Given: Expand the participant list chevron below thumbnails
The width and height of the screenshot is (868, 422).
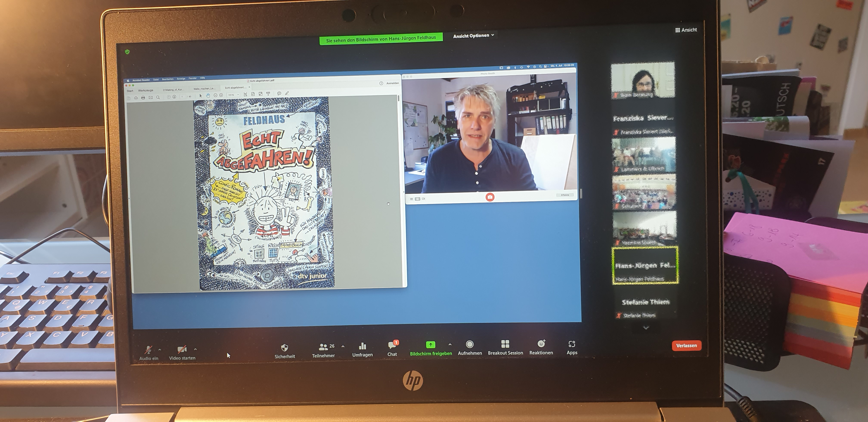Looking at the screenshot, I should point(646,327).
